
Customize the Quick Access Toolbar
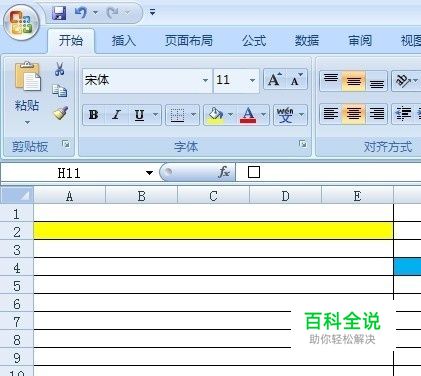[152, 13]
